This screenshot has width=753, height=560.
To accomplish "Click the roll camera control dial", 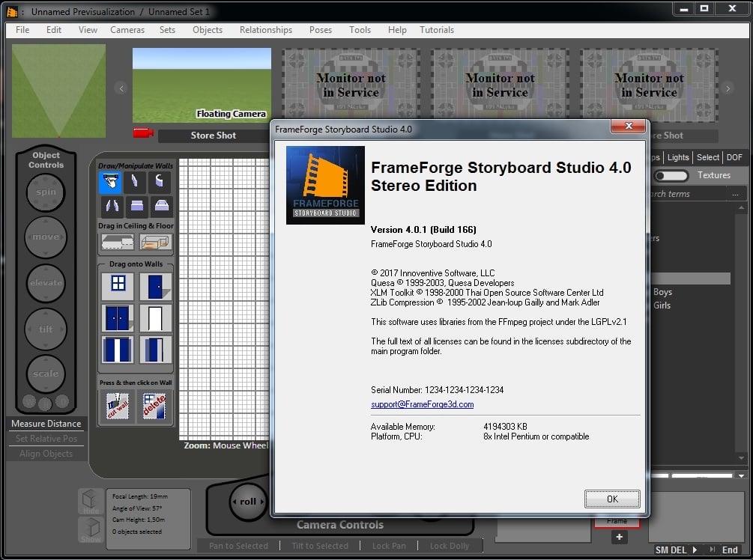I will (248, 502).
